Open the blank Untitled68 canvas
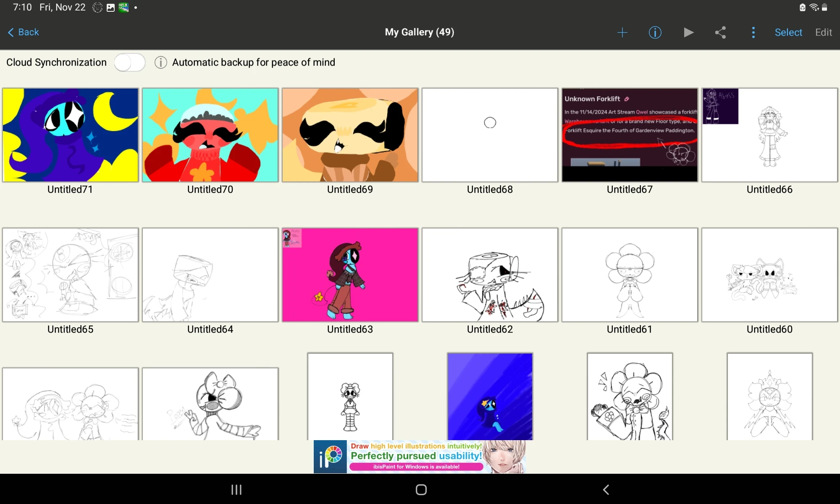The height and width of the screenshot is (504, 840). point(489,135)
